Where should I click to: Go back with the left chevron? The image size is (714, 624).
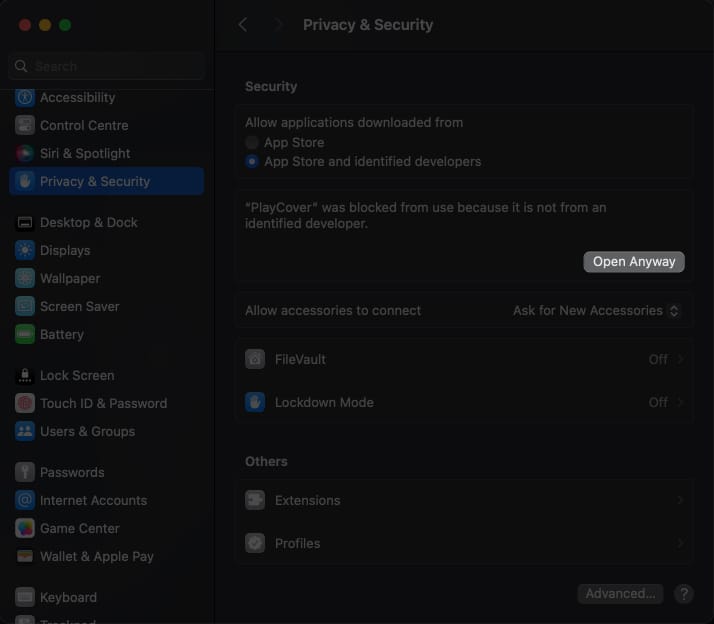[x=243, y=25]
